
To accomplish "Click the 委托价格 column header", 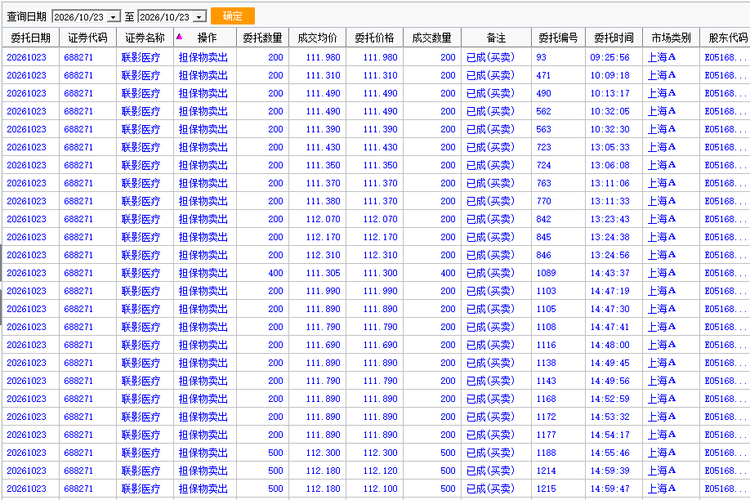I will [x=375, y=38].
